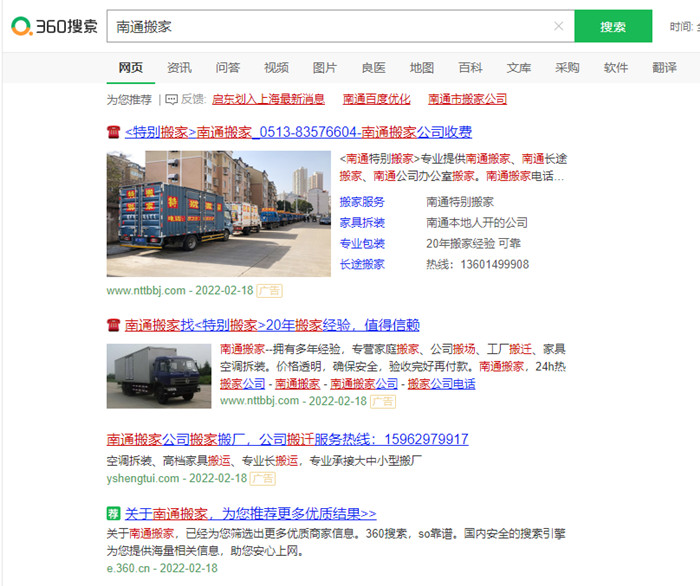This screenshot has height=586, width=700.
Task: Open the 南通搬家 sublink under second result
Action: point(297,384)
